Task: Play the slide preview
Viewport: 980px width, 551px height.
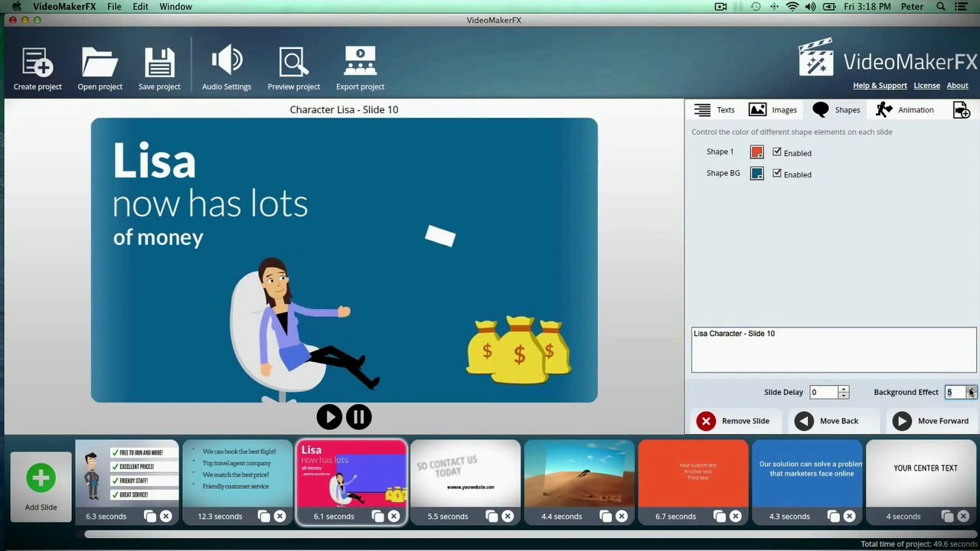Action: click(x=329, y=417)
